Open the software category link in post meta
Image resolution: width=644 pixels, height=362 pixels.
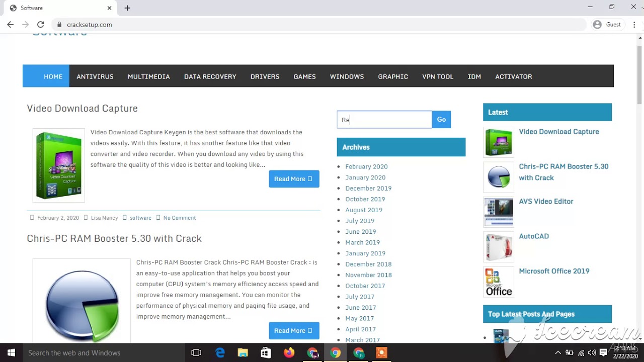[140, 218]
